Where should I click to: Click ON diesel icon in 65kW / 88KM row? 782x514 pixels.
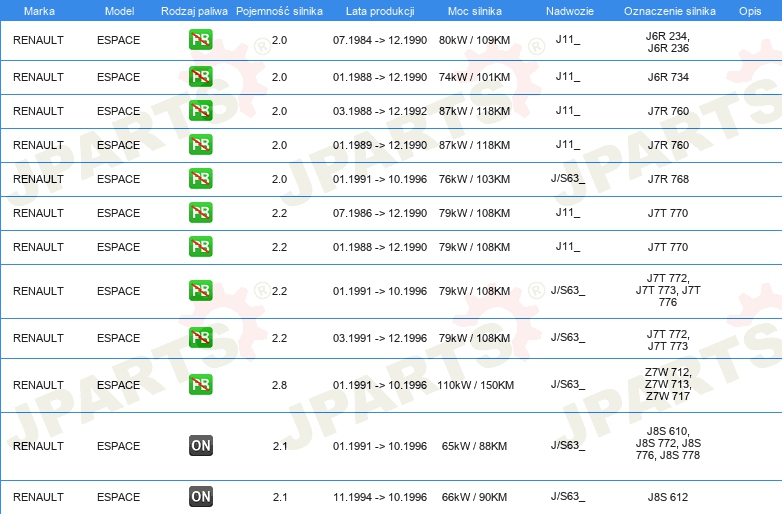[x=200, y=446]
